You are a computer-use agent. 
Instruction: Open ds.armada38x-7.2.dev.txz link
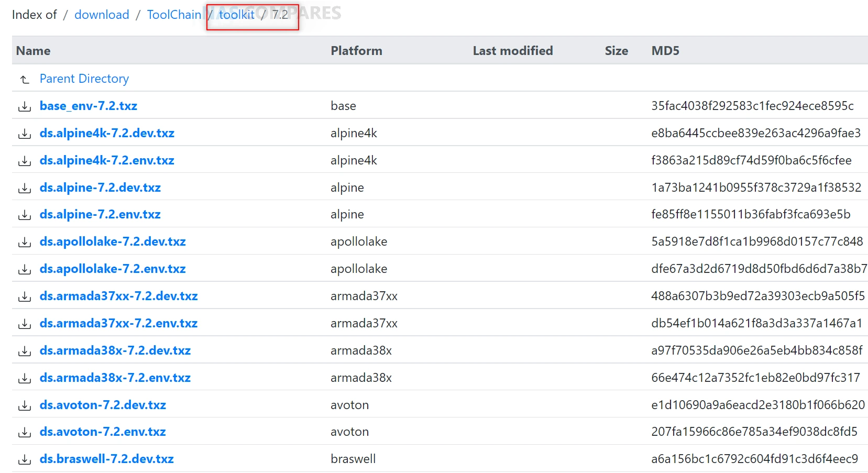pos(115,350)
